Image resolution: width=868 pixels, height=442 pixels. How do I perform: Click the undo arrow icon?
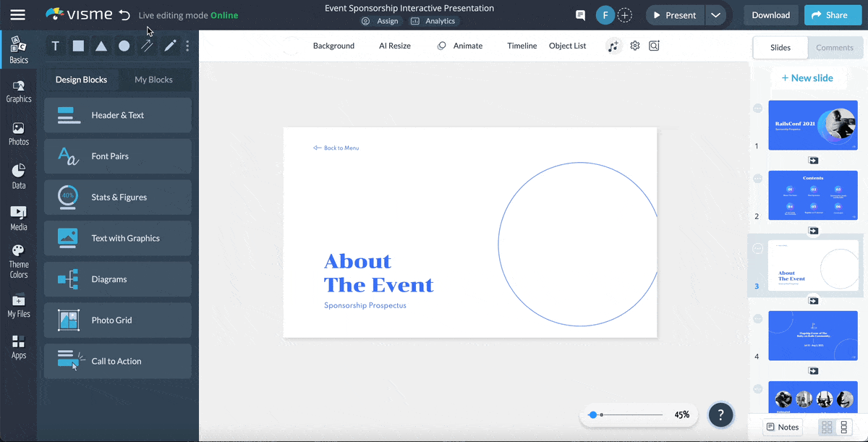tap(124, 15)
